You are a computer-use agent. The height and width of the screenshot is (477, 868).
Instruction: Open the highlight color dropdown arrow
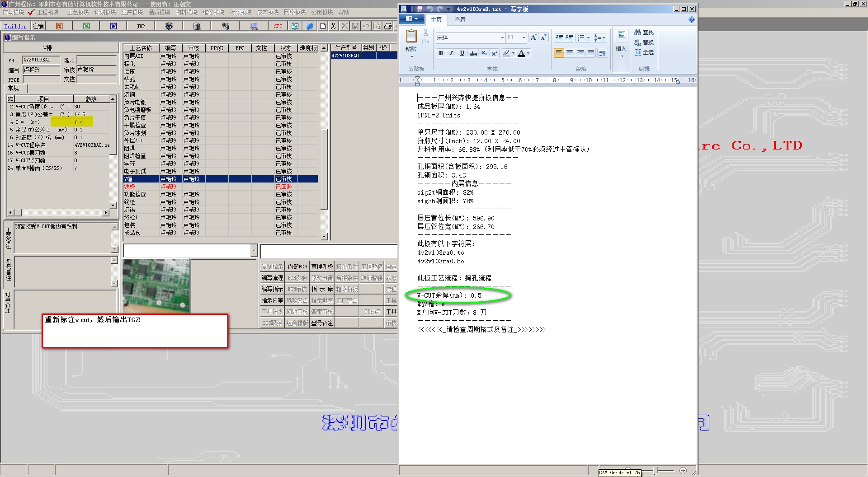click(x=513, y=53)
